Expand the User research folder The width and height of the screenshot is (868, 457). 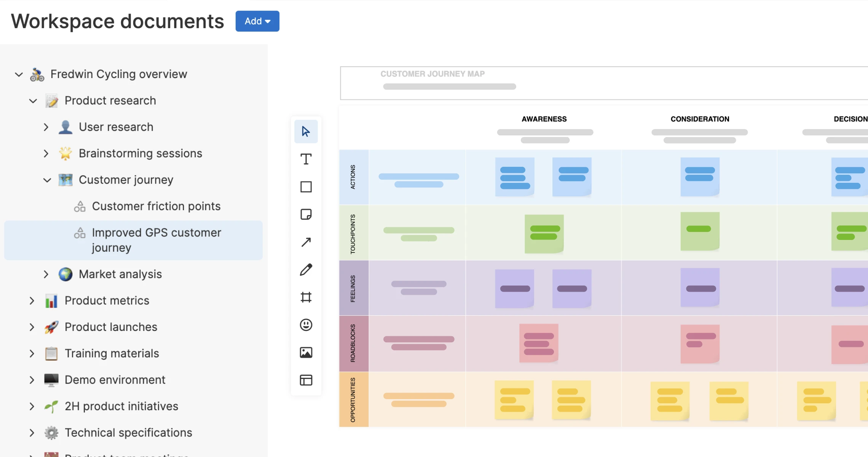46,127
